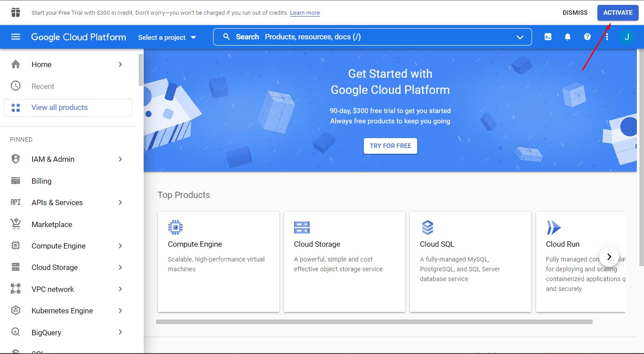This screenshot has width=644, height=354.
Task: Click the Cloud Storage card icon
Action: (x=302, y=227)
